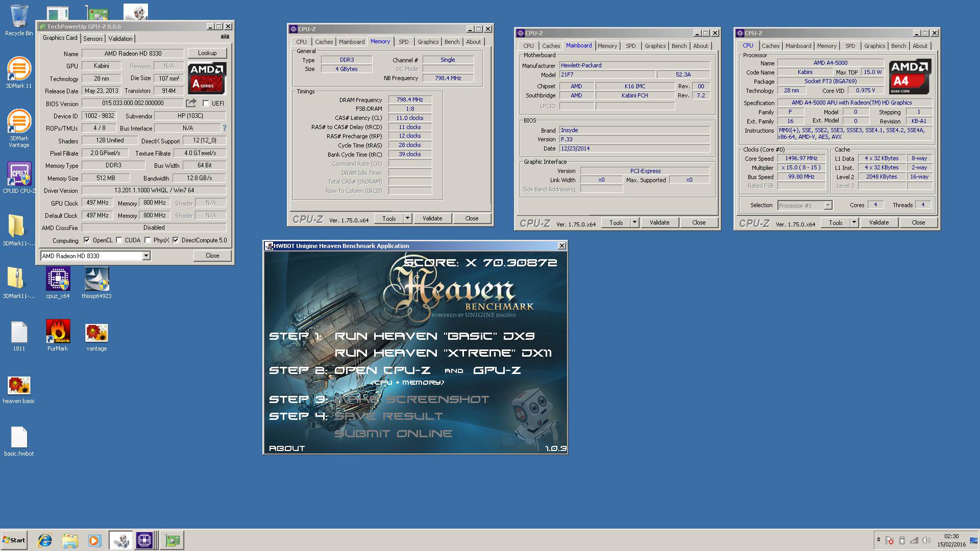Expand Tools dropdown arrow in Memory CPU-Z
This screenshot has width=980, height=551.
click(407, 218)
